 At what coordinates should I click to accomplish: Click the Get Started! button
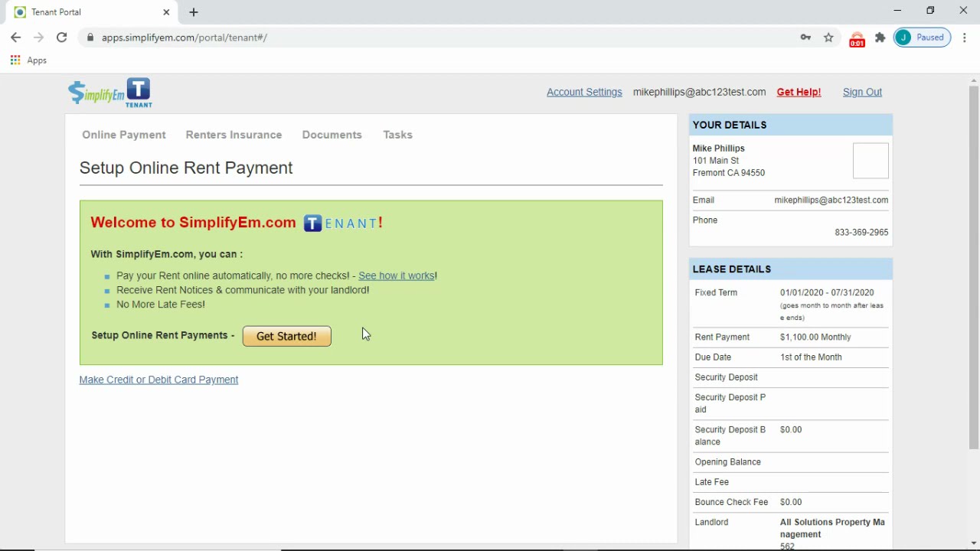coord(286,336)
